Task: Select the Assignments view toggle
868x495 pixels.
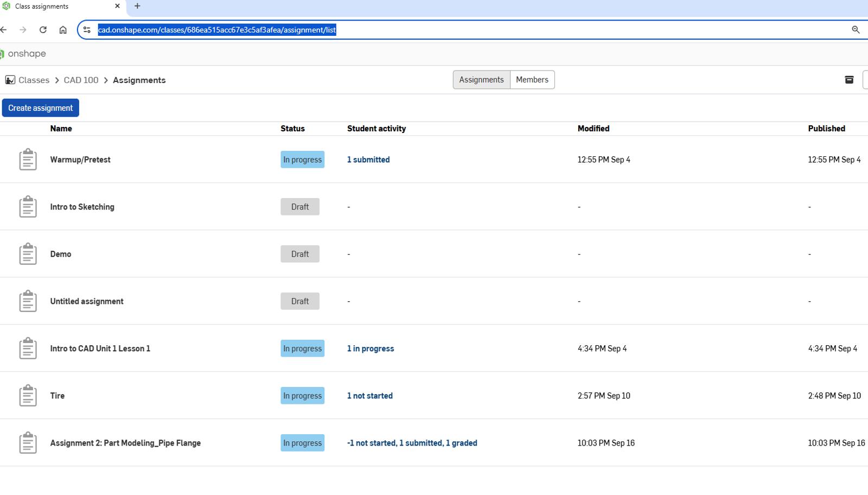Action: point(481,79)
